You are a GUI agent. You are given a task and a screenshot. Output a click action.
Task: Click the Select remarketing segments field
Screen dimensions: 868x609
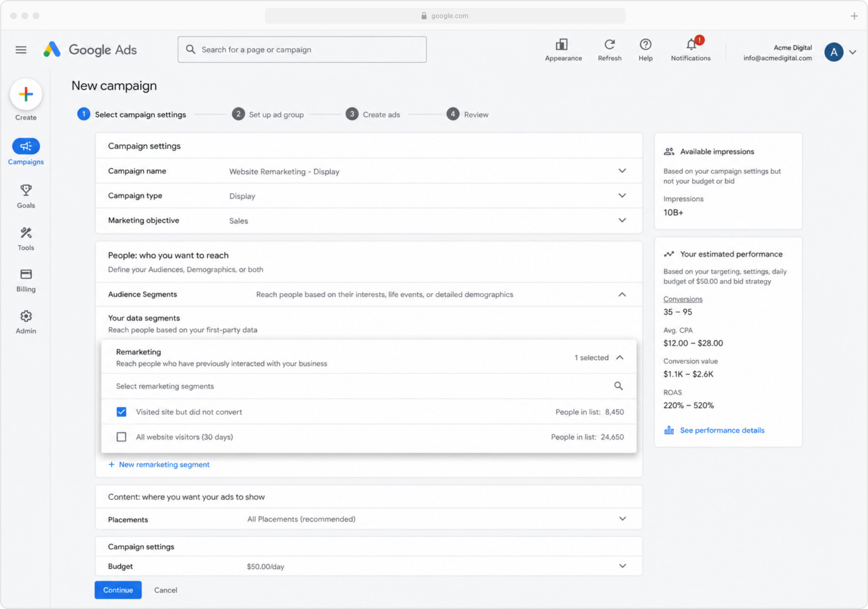pos(369,386)
